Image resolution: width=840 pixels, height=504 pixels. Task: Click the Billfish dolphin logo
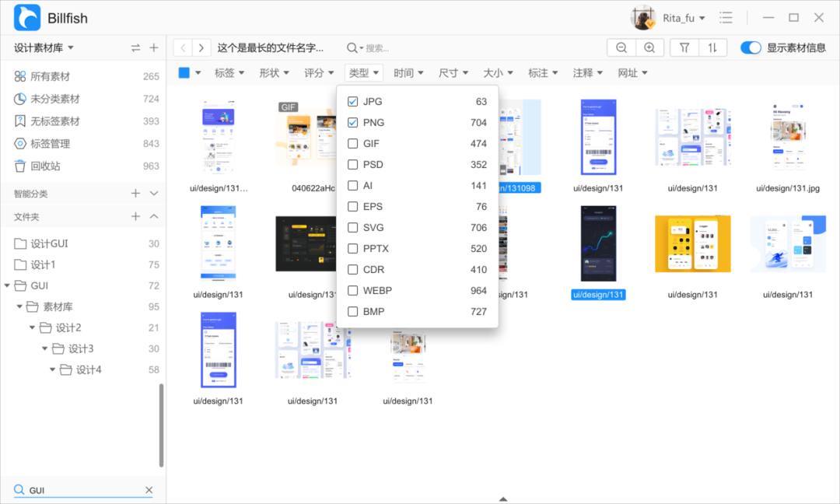[x=26, y=18]
